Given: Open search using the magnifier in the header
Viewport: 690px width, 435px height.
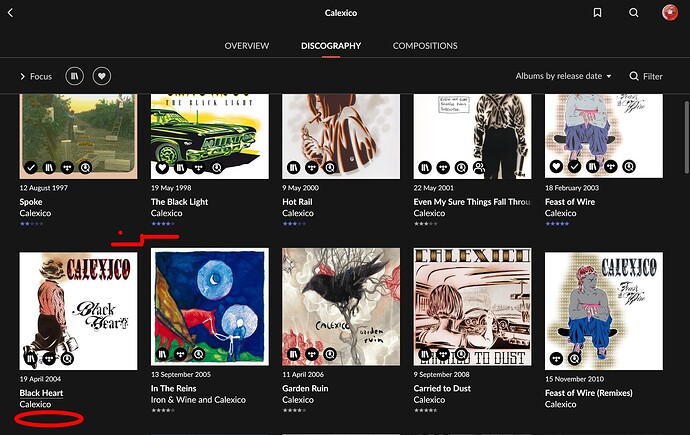Looking at the screenshot, I should [634, 13].
